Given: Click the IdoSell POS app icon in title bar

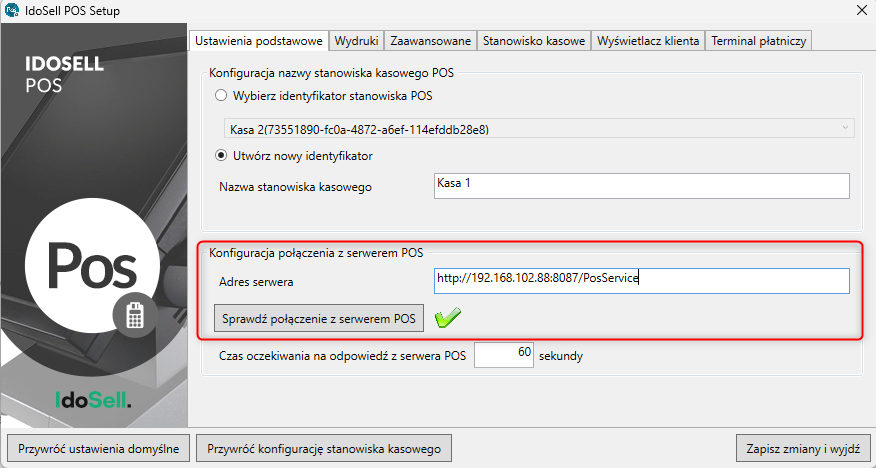Looking at the screenshot, I should click(12, 11).
